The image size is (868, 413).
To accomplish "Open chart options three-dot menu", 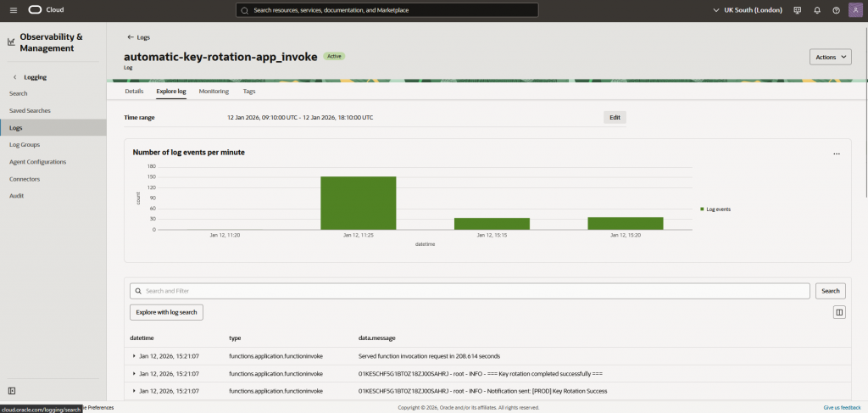I will (836, 153).
